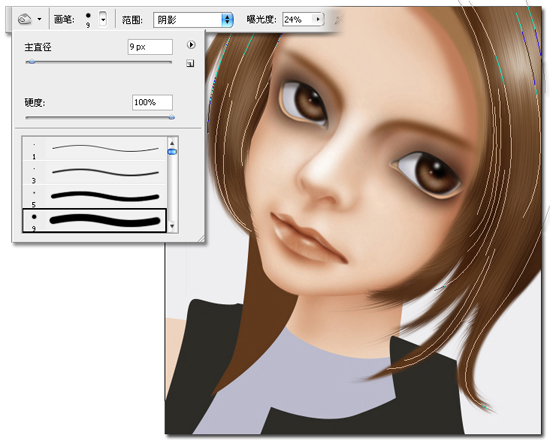Screen dimensions: 550x444
Task: Expand the tool preset dropdown arrow
Action: pyautogui.click(x=40, y=19)
